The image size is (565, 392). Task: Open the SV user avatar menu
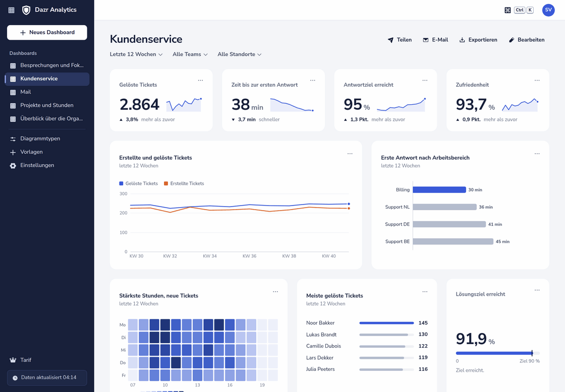(548, 10)
